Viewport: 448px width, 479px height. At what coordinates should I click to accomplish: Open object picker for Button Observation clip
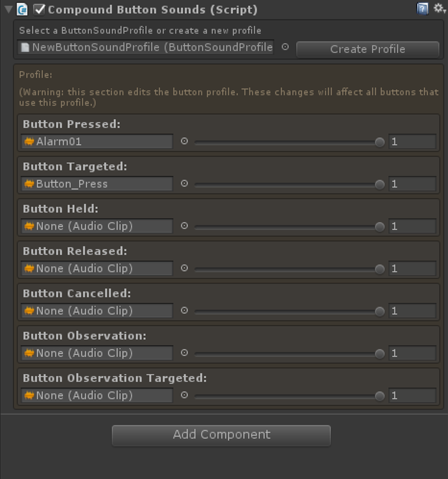point(184,353)
